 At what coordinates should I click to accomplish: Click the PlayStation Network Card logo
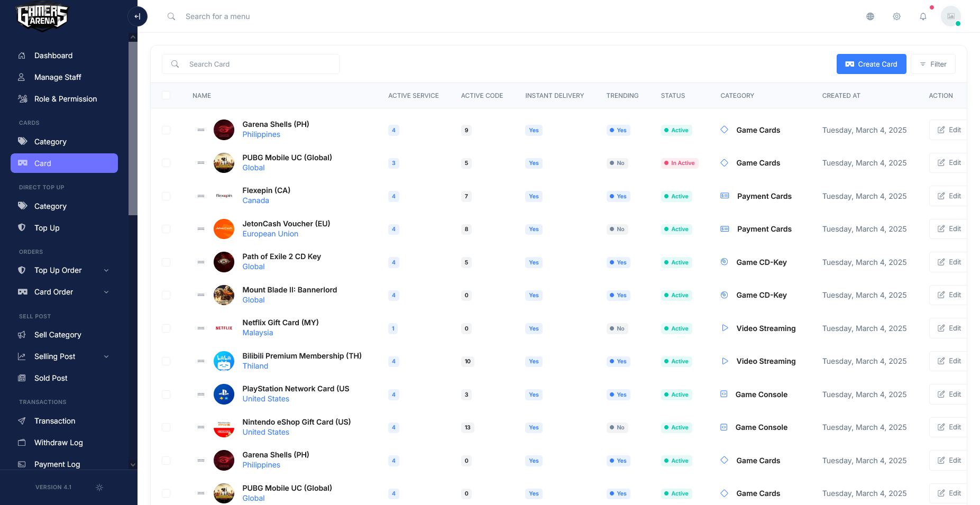(224, 394)
